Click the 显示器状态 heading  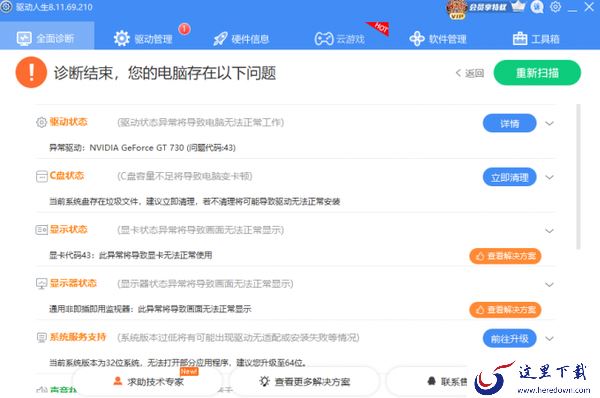73,283
